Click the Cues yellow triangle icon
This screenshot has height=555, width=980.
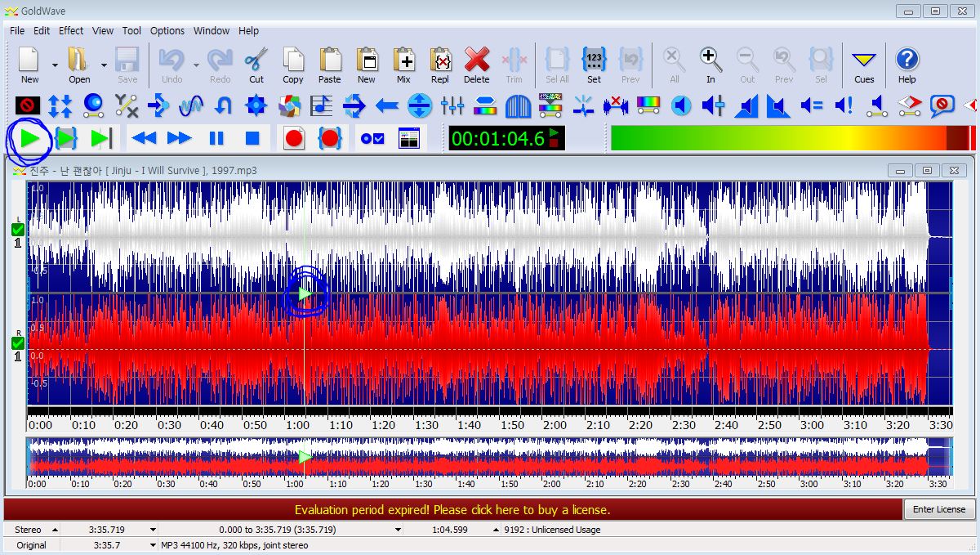pyautogui.click(x=864, y=65)
